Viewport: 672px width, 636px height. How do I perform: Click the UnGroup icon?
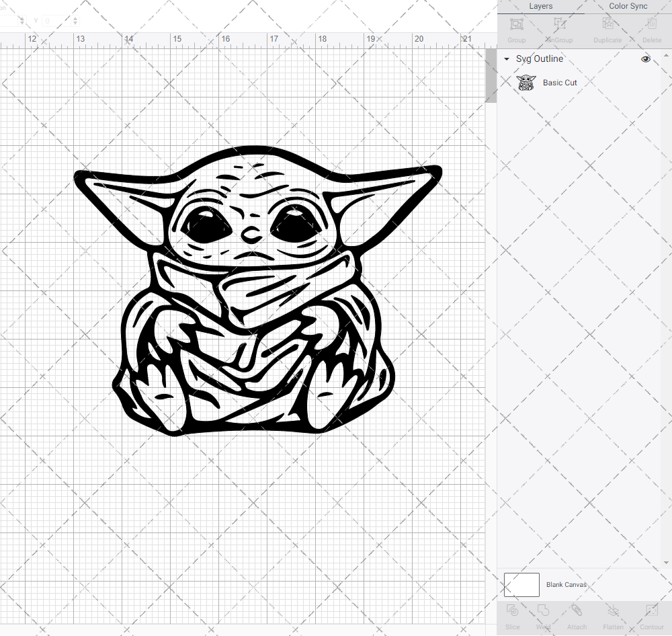coord(559,24)
